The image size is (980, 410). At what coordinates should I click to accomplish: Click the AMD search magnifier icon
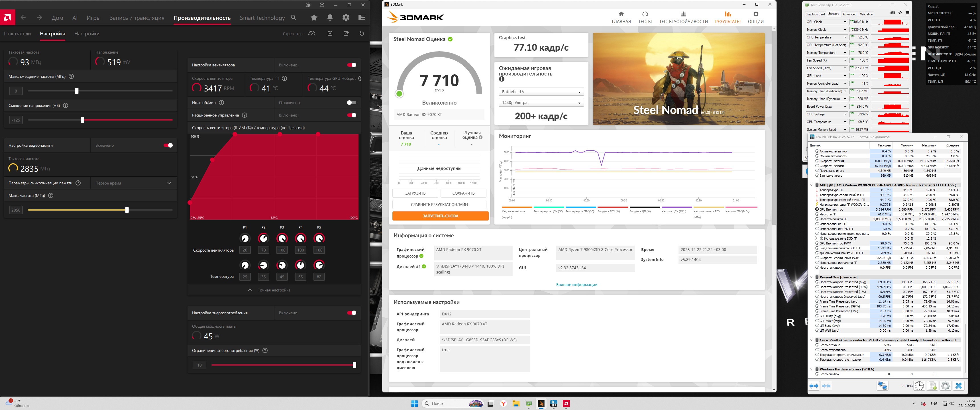tap(293, 17)
